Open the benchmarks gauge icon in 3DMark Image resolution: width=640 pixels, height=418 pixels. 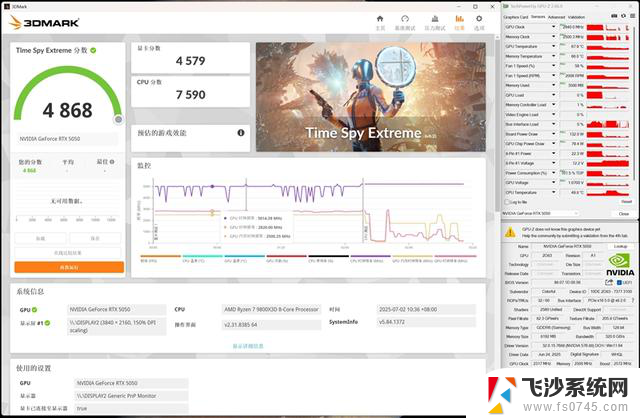point(405,19)
